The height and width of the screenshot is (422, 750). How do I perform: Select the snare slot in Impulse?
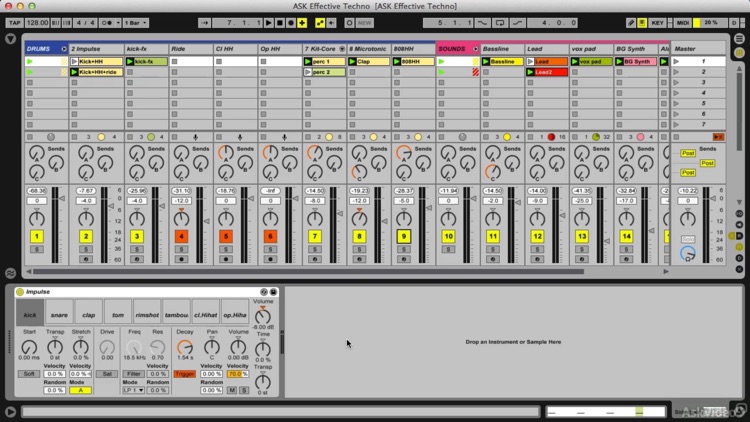tap(59, 312)
